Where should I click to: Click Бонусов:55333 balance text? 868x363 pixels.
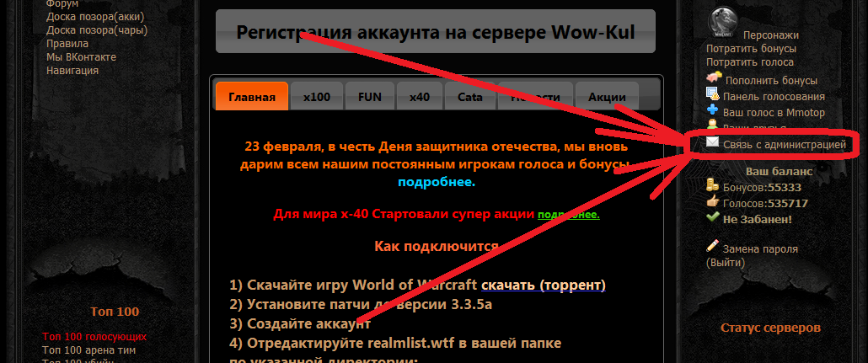pos(762,188)
